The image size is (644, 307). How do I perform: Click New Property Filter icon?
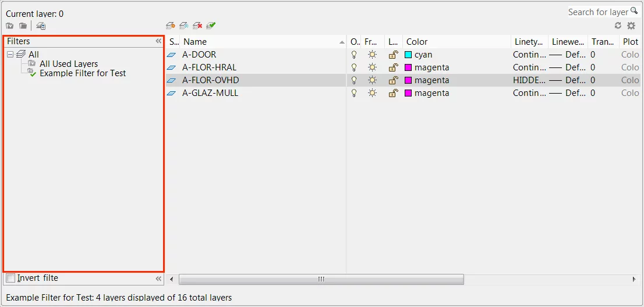pos(9,26)
